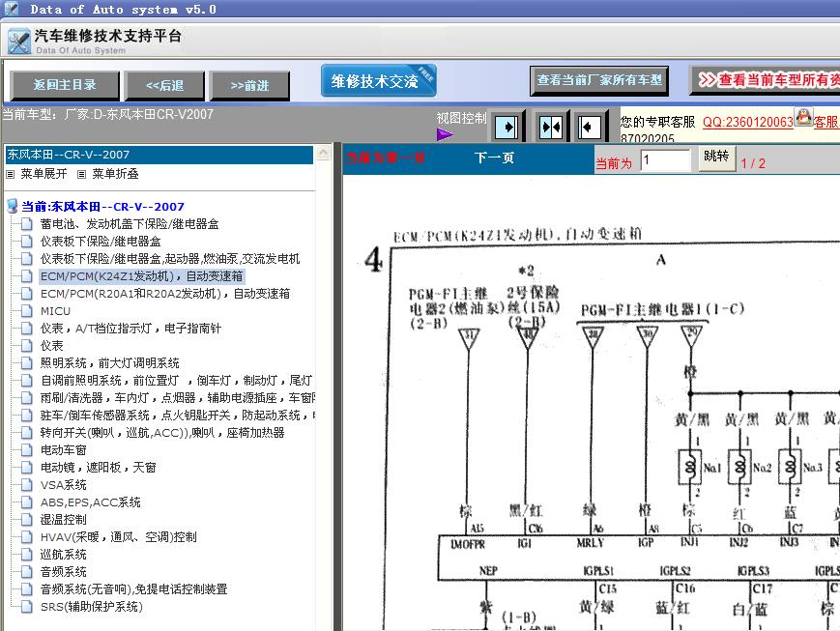Go back with the <<后退 button

pos(164,86)
